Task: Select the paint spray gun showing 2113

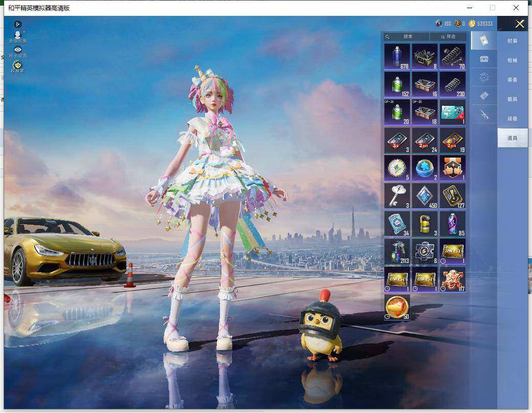Action: point(397,251)
